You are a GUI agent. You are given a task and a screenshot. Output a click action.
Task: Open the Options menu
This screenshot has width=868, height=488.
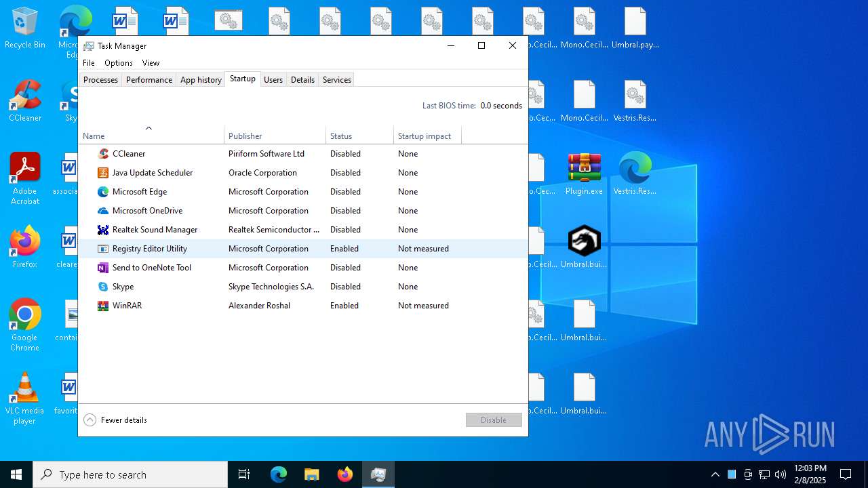click(x=119, y=63)
